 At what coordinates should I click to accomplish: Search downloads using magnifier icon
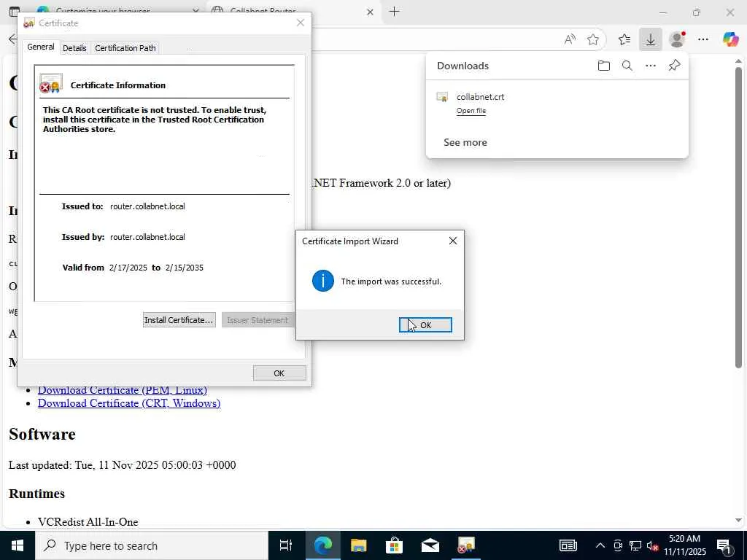627,66
